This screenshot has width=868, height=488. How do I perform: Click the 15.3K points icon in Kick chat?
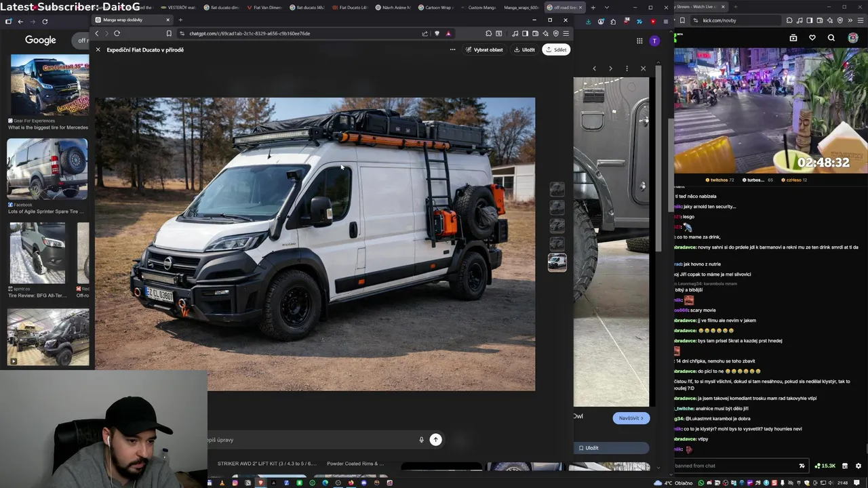click(825, 466)
